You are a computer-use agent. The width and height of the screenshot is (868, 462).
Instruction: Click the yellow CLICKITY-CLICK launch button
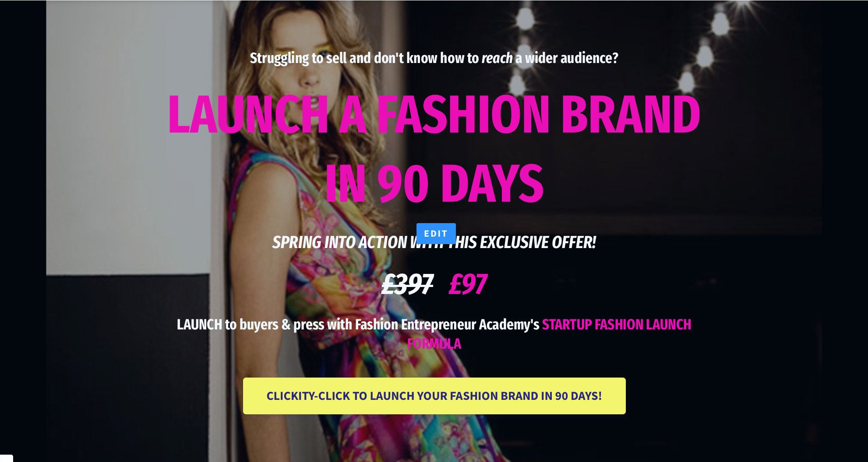(x=434, y=396)
